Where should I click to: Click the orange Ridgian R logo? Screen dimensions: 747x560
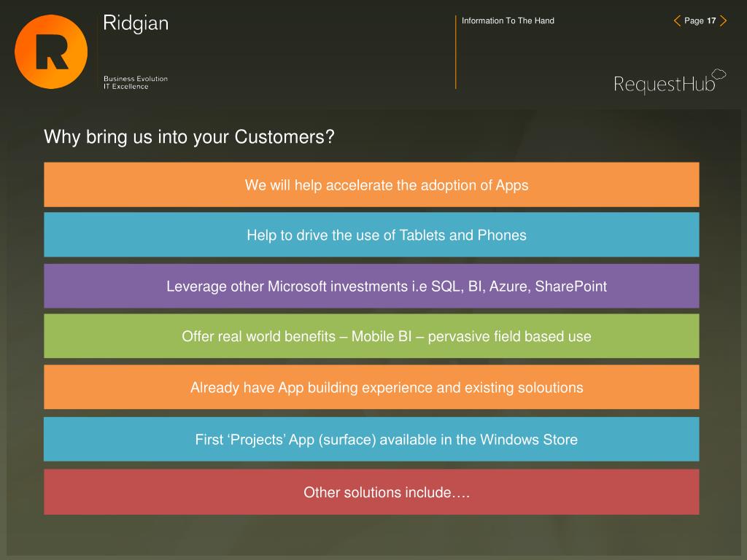pyautogui.click(x=51, y=52)
